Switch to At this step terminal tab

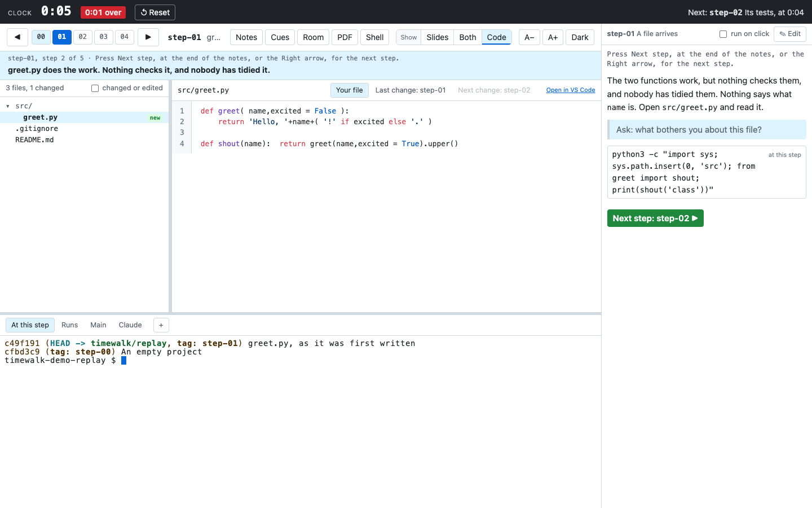[30, 325]
